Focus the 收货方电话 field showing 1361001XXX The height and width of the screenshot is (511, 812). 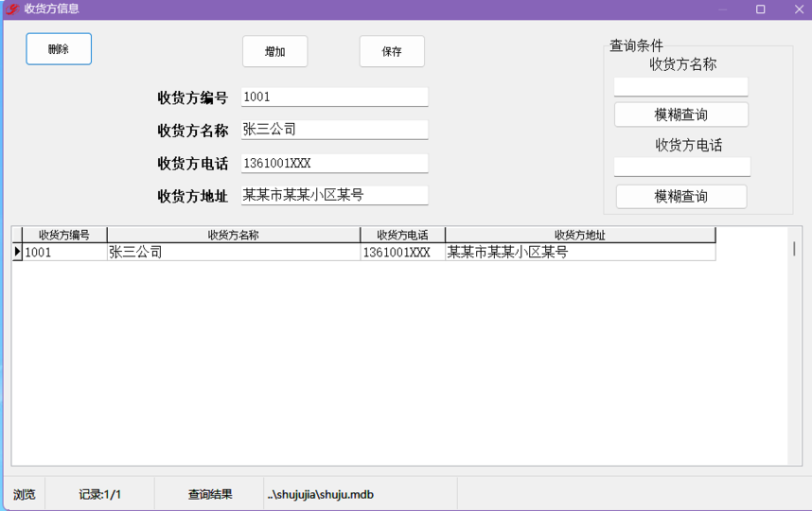tap(334, 163)
